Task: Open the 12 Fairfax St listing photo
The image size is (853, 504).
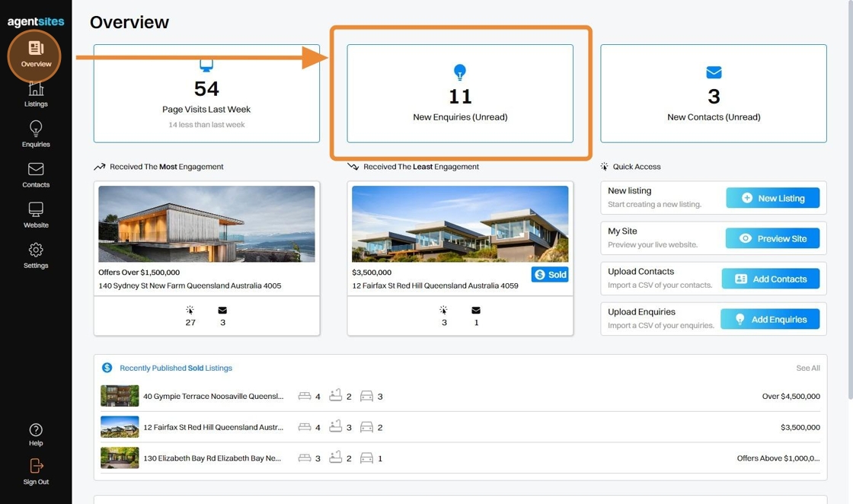Action: 460,224
